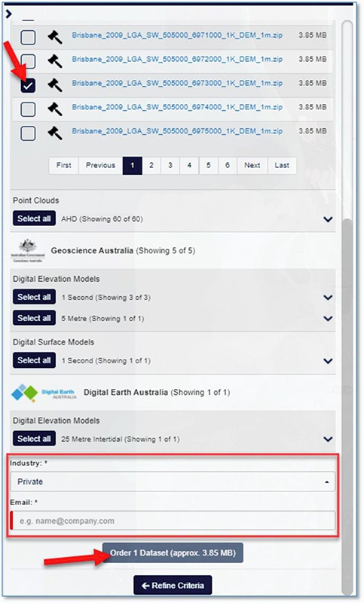Viewport: 364px width, 603px height.
Task: Jump to the Last results page
Action: tap(282, 165)
